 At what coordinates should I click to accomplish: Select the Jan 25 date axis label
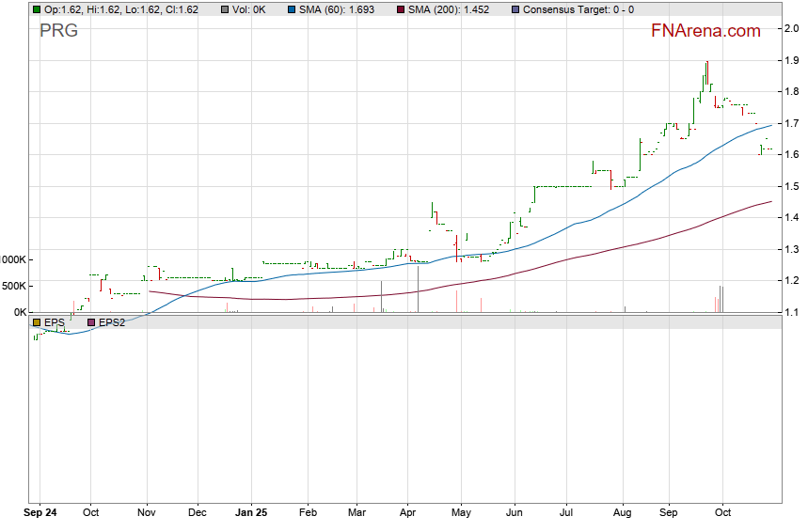click(250, 514)
